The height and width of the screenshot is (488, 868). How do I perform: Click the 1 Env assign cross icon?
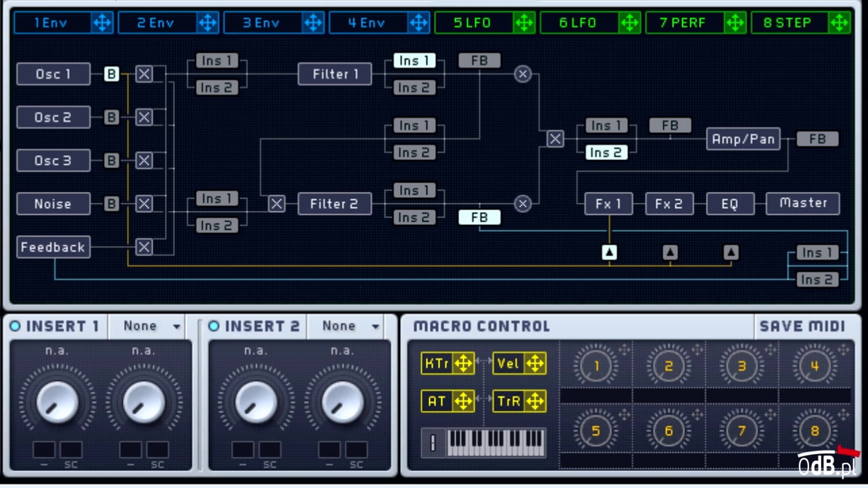[102, 23]
